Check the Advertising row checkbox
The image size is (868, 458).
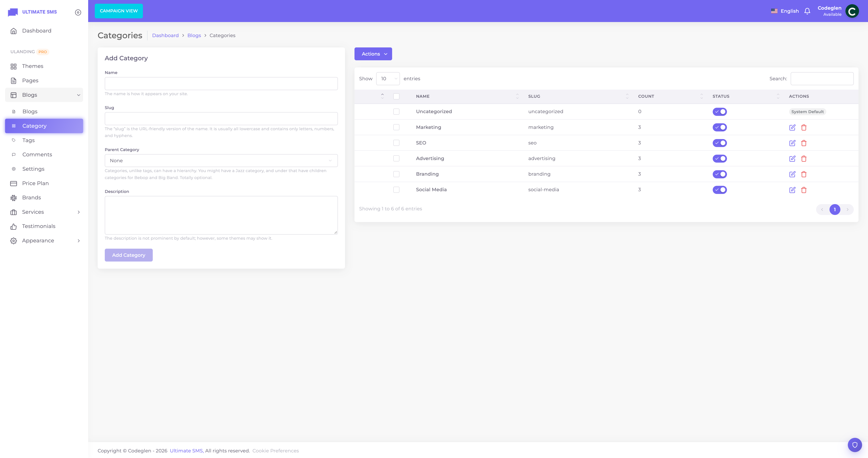click(396, 159)
